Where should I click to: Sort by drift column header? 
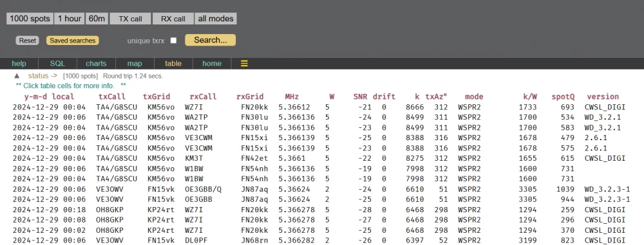pyautogui.click(x=384, y=97)
